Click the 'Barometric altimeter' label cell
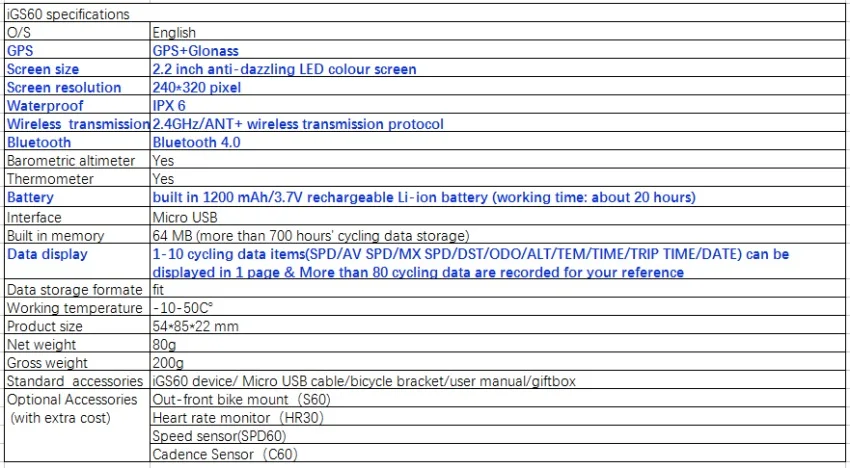The width and height of the screenshot is (850, 468). point(78,161)
